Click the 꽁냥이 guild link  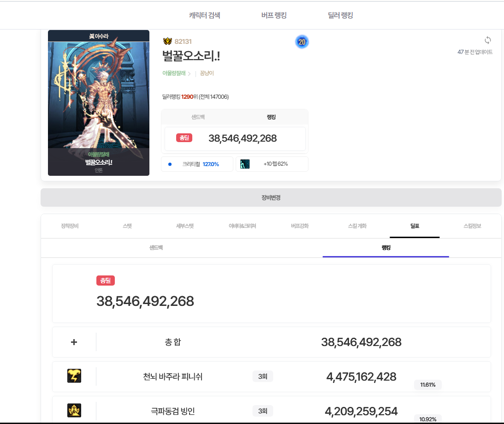(207, 73)
